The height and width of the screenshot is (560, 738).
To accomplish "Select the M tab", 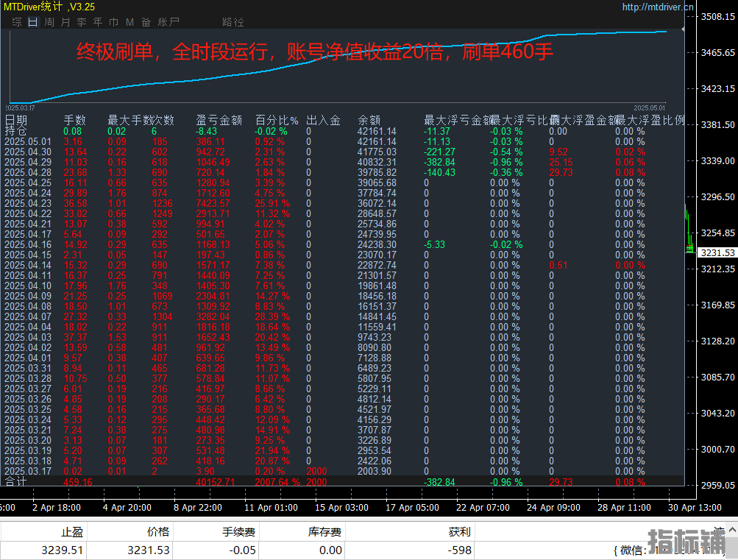I will click(130, 22).
